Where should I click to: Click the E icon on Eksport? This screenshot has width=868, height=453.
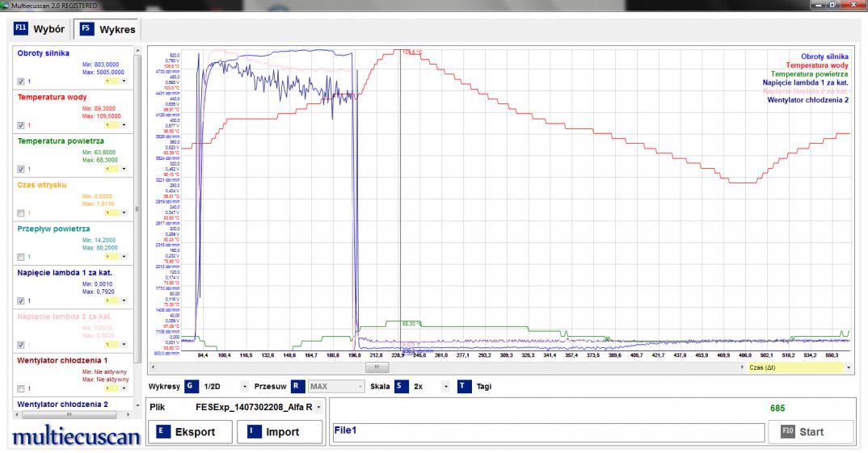coord(161,432)
